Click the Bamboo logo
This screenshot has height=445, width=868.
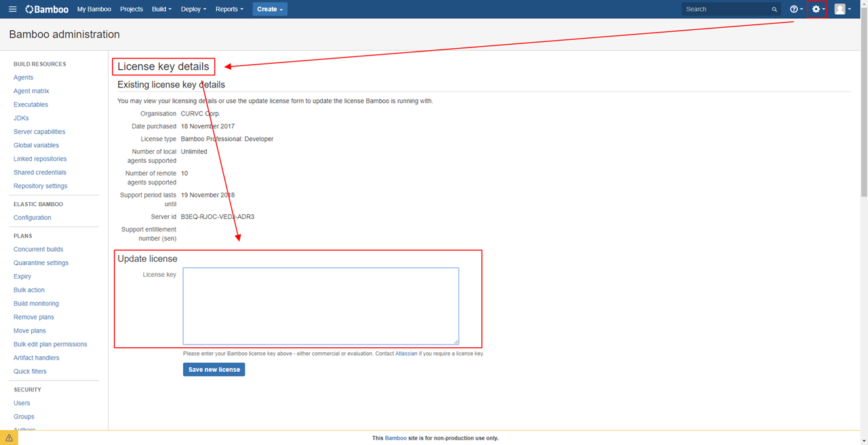click(47, 9)
